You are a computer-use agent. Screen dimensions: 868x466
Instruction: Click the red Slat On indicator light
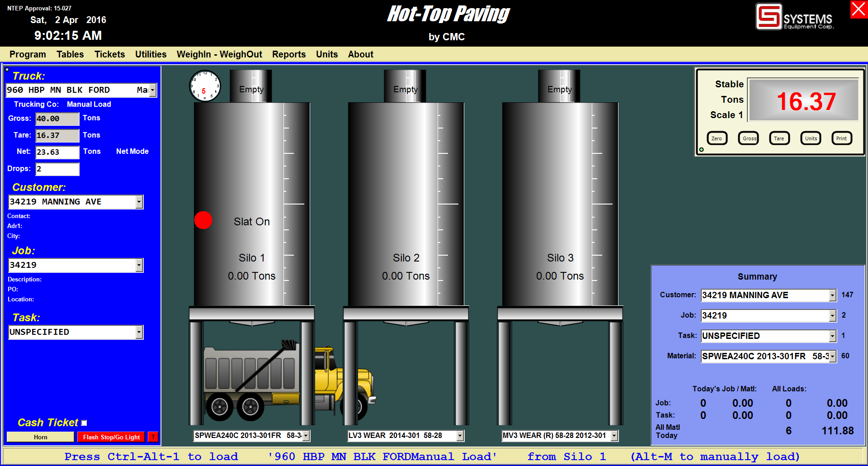click(203, 220)
